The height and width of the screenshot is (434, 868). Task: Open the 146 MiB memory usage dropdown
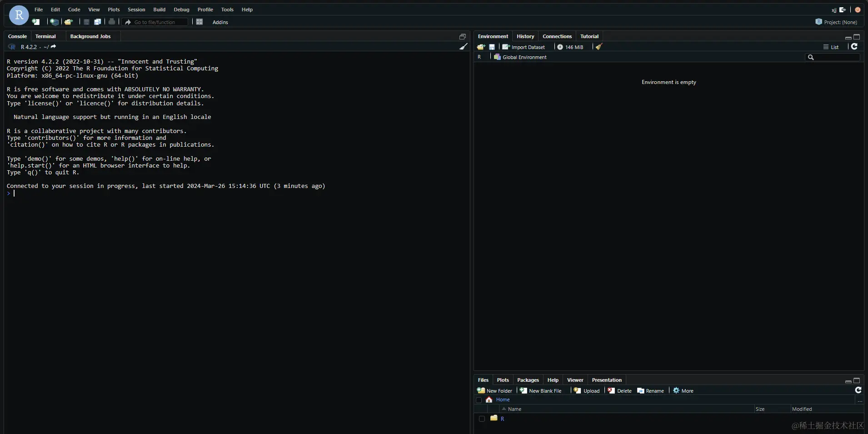click(x=570, y=47)
